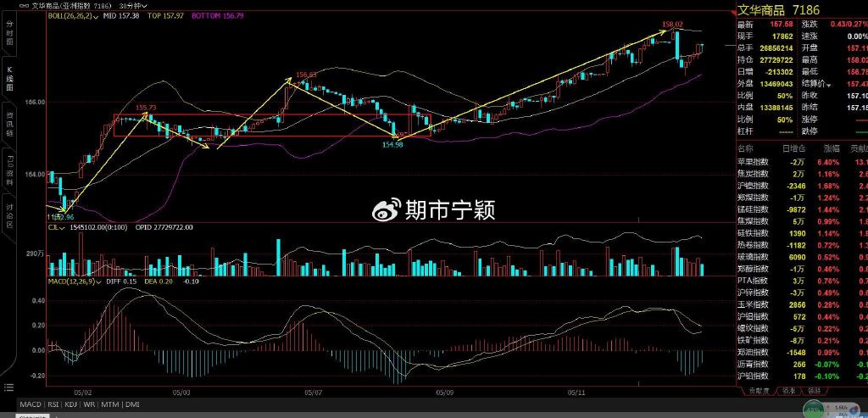Click the 文华商品 7186 quote title
Screen dimensions: 868x418
coord(778,10)
